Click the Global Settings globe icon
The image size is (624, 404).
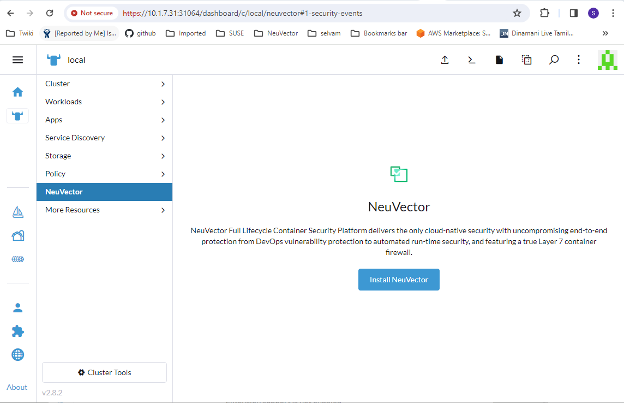[x=17, y=355]
